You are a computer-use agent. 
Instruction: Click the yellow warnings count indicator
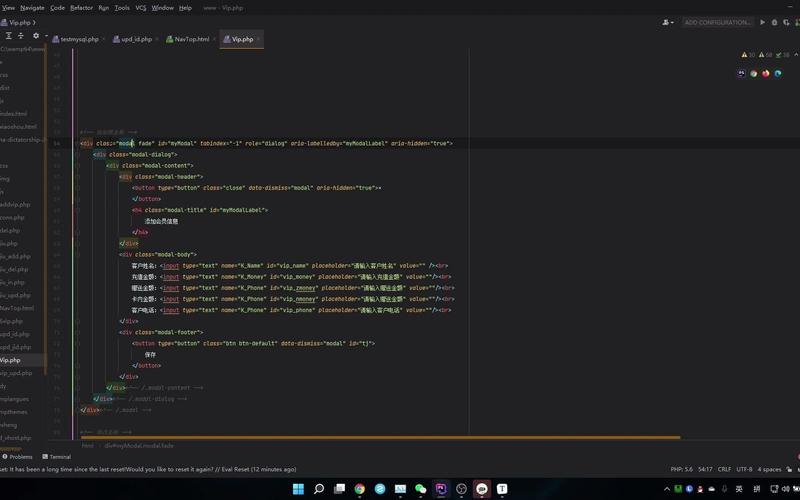748,55
